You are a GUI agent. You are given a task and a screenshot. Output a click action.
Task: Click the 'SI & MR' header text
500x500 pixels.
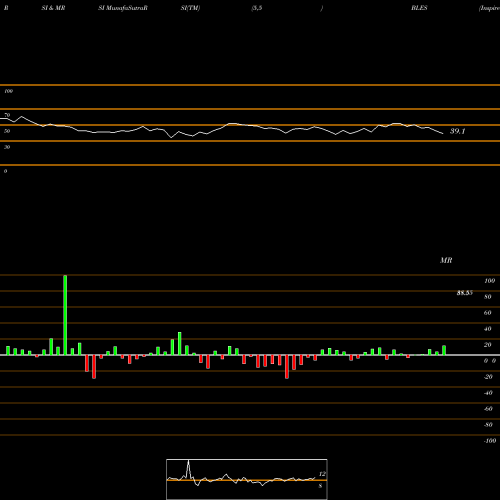point(53,8)
